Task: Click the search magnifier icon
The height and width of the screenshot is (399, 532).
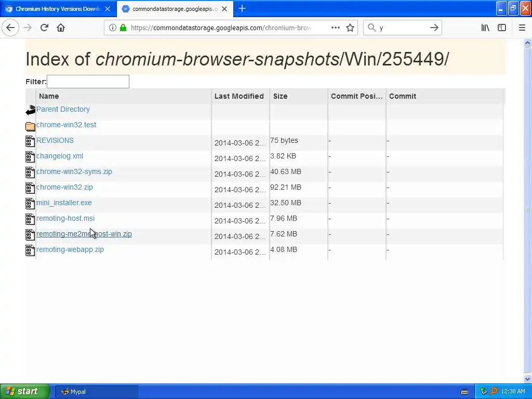Action: 372,28
